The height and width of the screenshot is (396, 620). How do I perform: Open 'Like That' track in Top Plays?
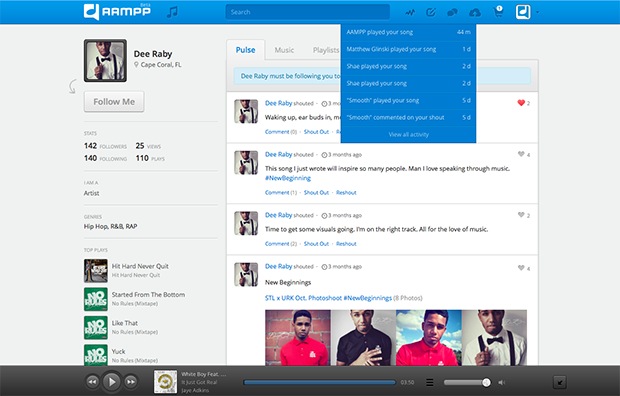coord(125,323)
